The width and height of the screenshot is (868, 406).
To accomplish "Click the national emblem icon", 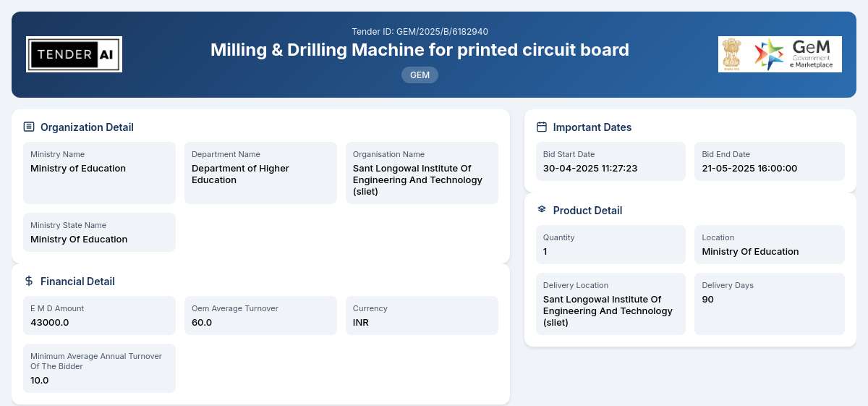I will [x=732, y=54].
